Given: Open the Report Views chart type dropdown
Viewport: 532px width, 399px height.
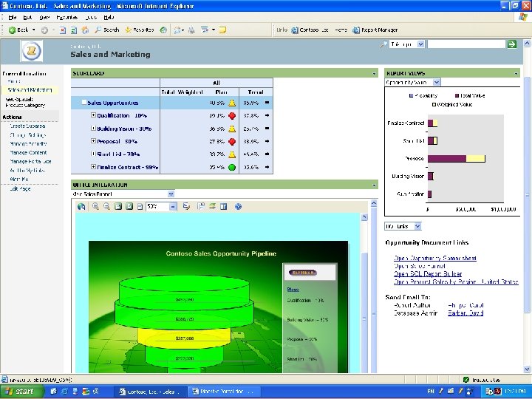Looking at the screenshot, I should click(437, 82).
